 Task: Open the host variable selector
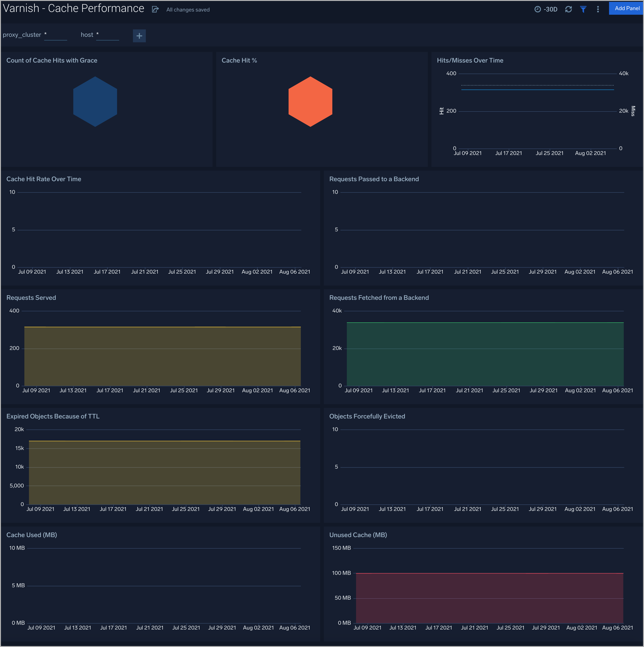click(x=108, y=34)
